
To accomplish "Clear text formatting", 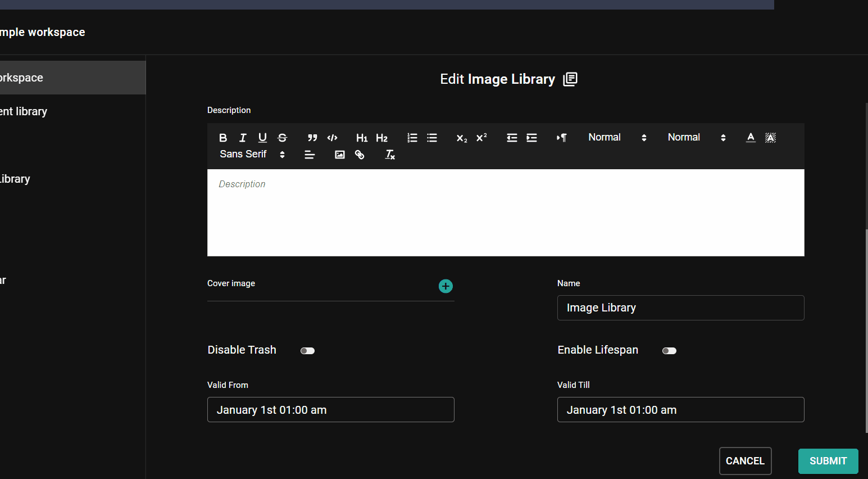I will (x=390, y=155).
